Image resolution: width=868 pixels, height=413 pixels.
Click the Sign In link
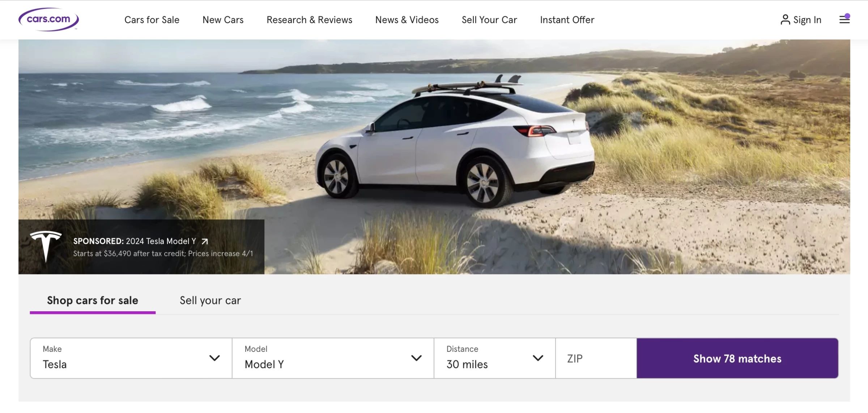(801, 20)
